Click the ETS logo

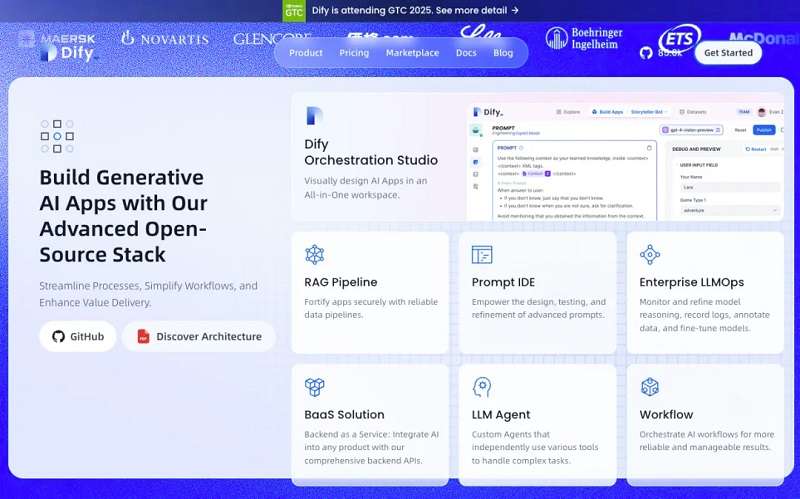click(679, 38)
